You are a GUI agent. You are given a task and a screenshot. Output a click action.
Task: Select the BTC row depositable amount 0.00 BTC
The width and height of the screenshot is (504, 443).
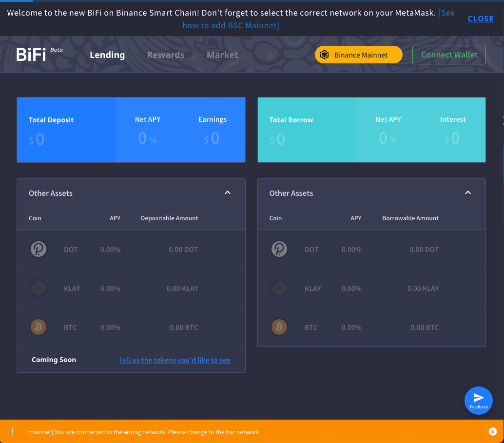(184, 327)
